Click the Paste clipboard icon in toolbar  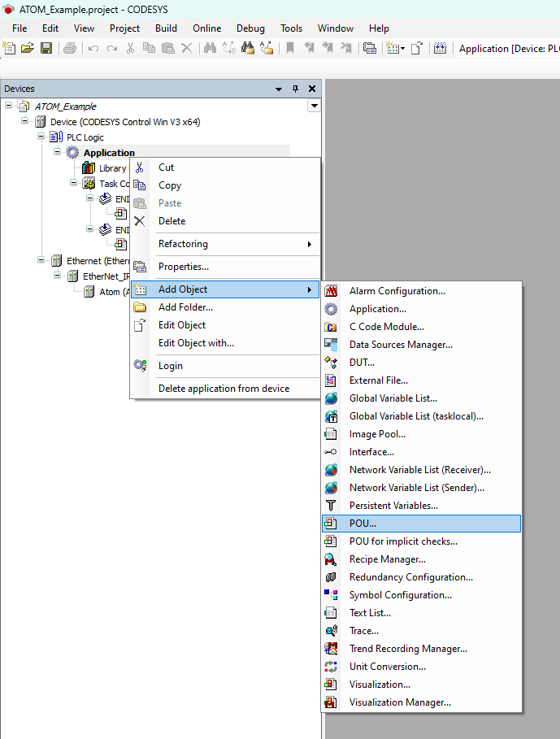(x=167, y=48)
